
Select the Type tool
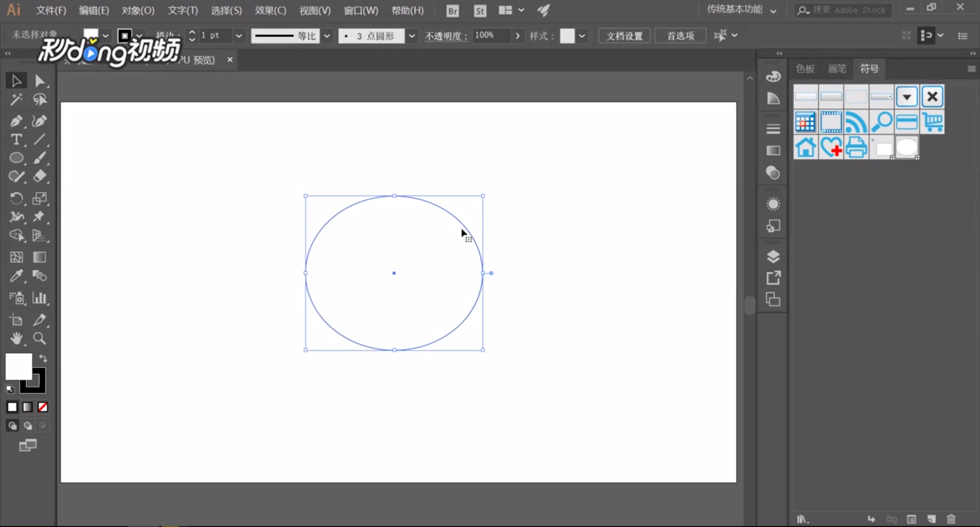click(16, 139)
